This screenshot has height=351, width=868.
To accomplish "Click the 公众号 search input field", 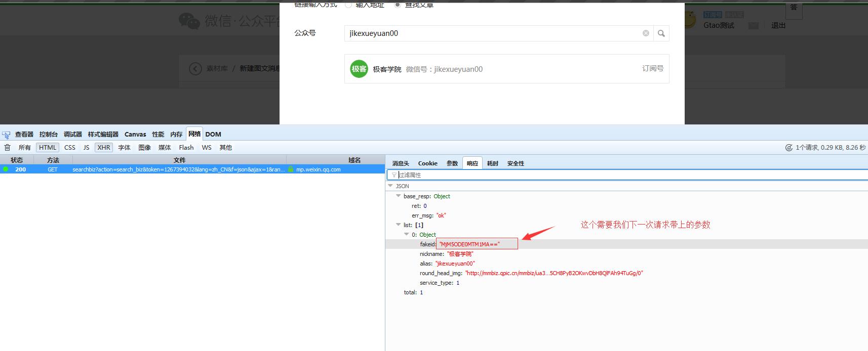I will point(499,33).
